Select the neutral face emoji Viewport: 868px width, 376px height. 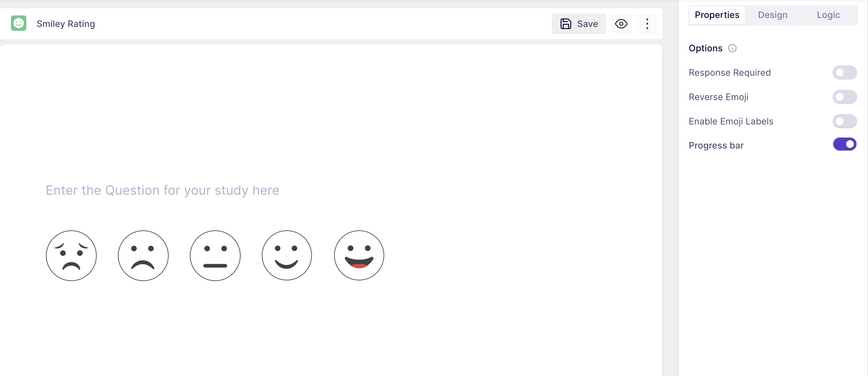(215, 255)
